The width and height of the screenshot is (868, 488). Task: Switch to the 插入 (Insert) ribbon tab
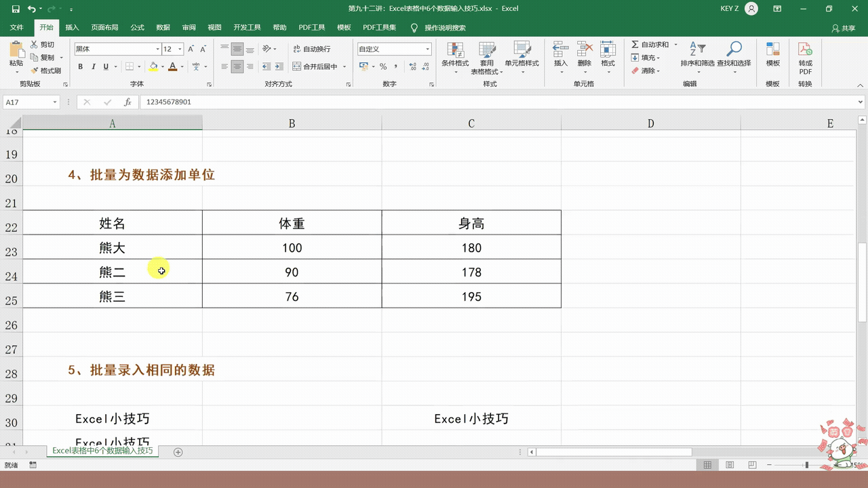point(72,28)
